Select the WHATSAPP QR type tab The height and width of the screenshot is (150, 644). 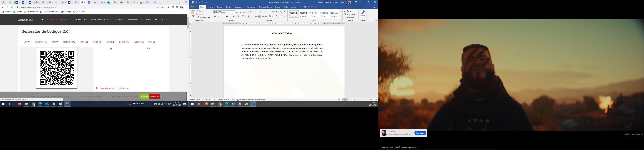41,42
